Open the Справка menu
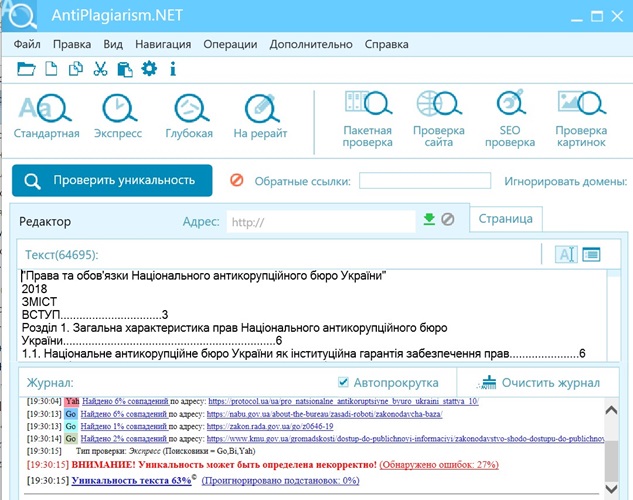 point(386,44)
